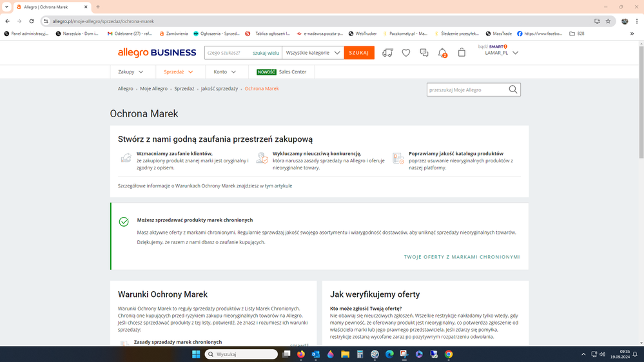Click the Allegro Business logo
Image resolution: width=644 pixels, height=362 pixels.
click(x=156, y=53)
